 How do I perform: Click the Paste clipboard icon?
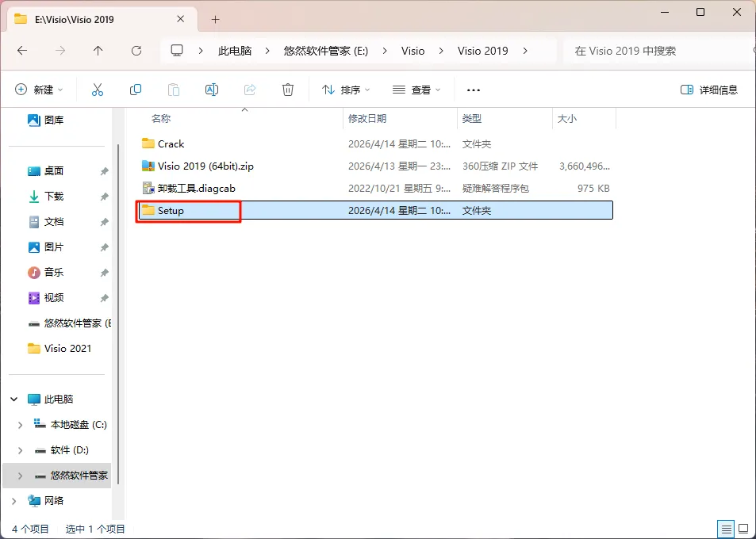pos(174,90)
